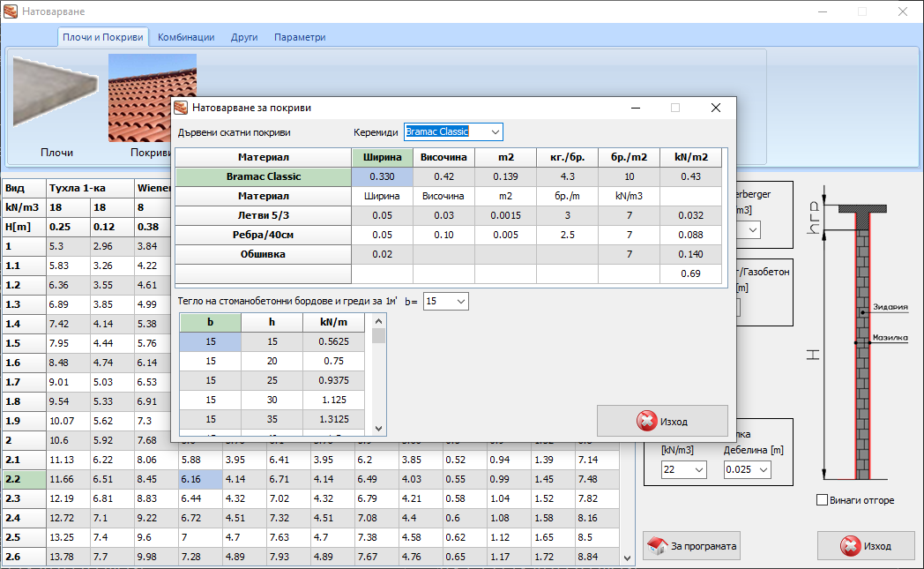This screenshot has width=924, height=569.
Task: Switch to the Други tab
Action: [244, 37]
